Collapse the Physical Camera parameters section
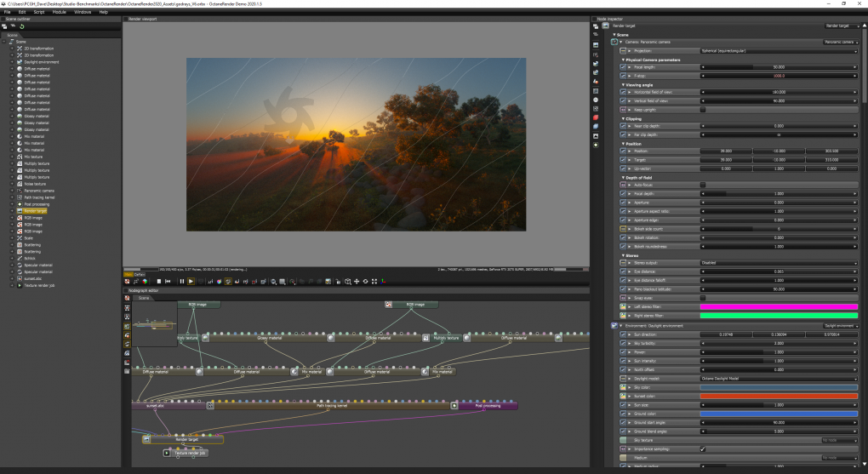This screenshot has width=868, height=474. (x=623, y=60)
